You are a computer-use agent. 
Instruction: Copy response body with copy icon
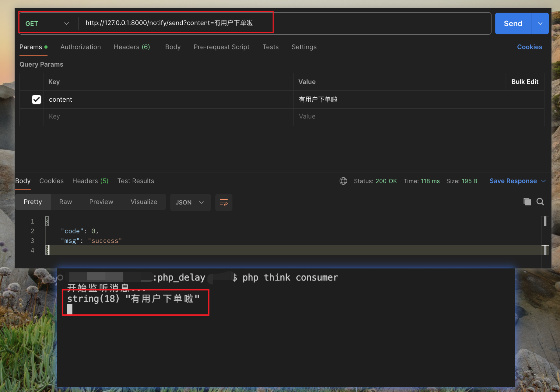pos(527,201)
